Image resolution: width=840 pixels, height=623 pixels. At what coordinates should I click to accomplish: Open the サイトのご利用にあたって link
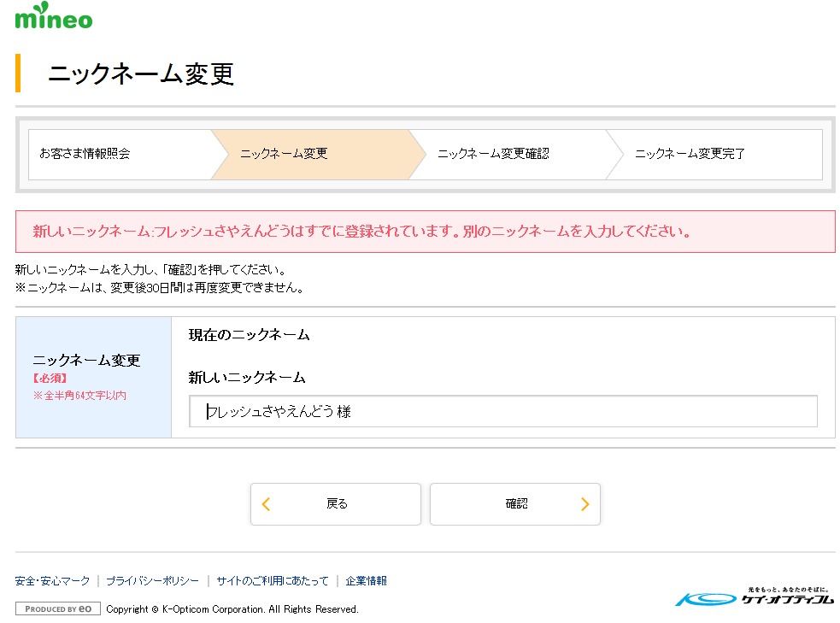tap(272, 581)
